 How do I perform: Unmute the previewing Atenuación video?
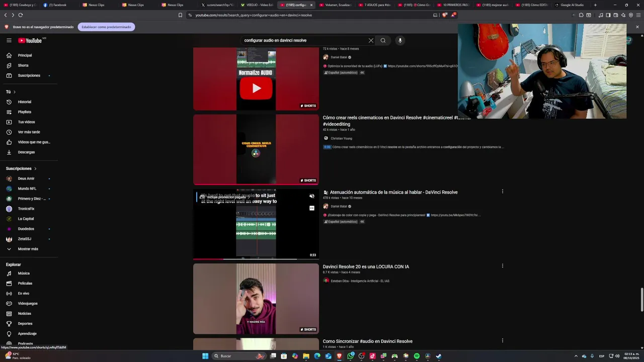[312, 196]
